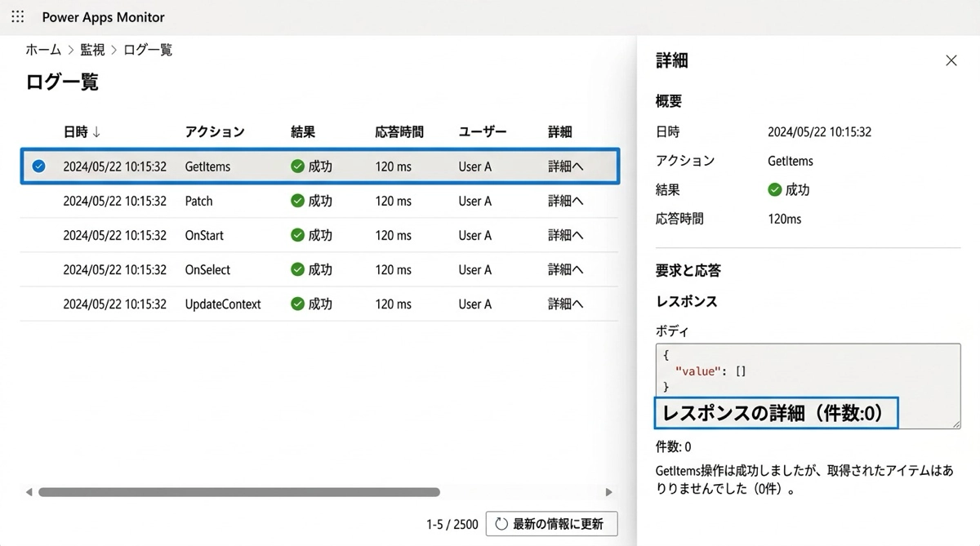
Task: Close the 詳細 panel with X
Action: coord(951,60)
